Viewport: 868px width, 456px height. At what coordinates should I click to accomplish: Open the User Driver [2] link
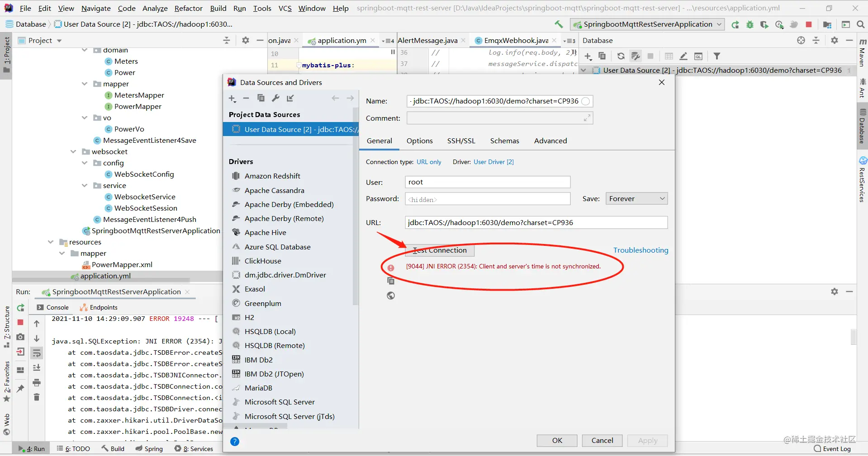coord(493,162)
